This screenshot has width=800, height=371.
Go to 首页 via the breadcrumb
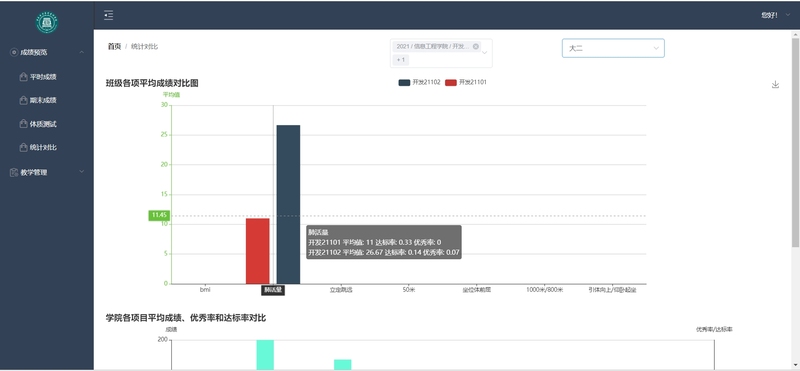point(114,46)
